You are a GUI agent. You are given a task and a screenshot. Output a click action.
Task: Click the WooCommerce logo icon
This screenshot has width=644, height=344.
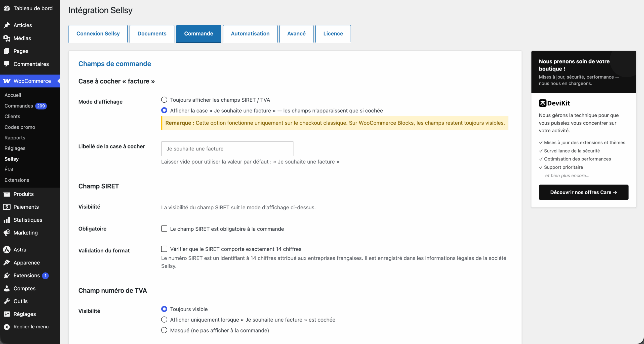click(x=7, y=81)
